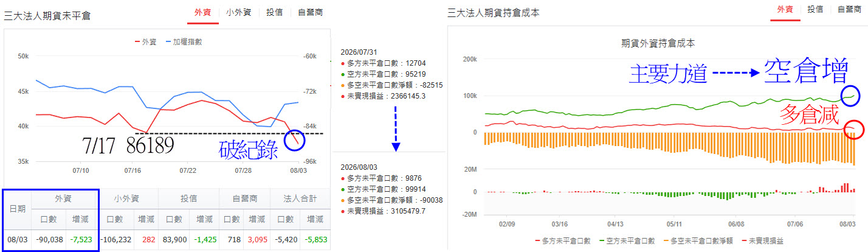Switch to 小外資 tab in 期貨未平倉 panel
The image size is (868, 252).
click(x=238, y=12)
